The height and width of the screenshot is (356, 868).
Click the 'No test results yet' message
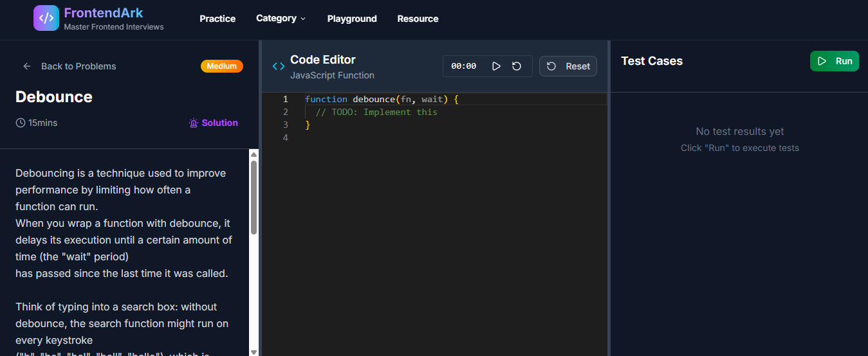pyautogui.click(x=740, y=131)
